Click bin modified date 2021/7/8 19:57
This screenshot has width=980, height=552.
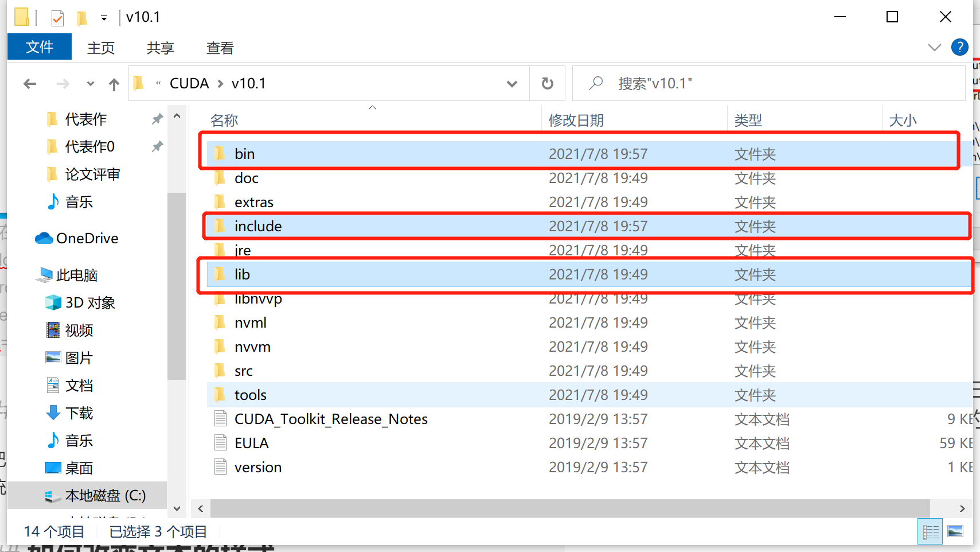[x=598, y=154]
